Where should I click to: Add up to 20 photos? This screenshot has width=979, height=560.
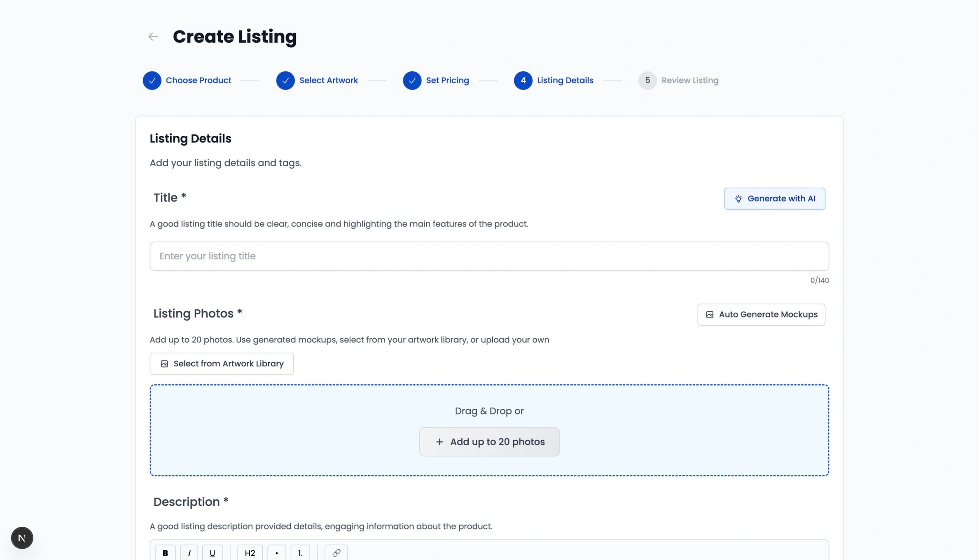[489, 442]
